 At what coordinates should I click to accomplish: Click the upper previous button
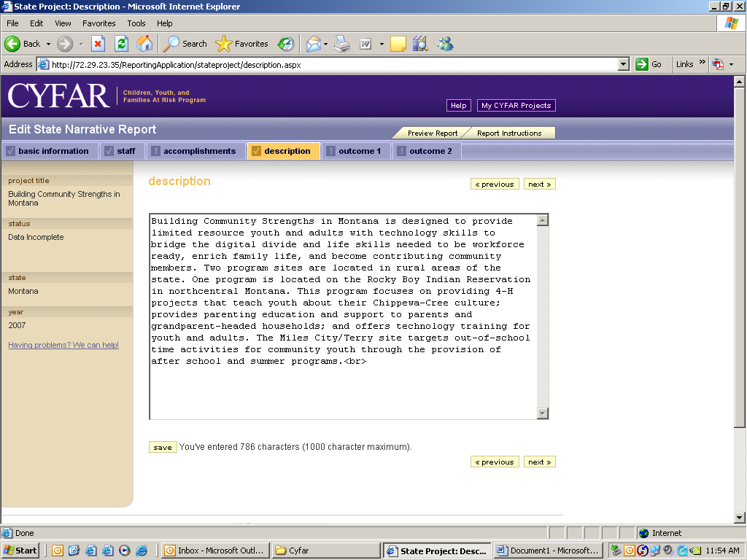tap(495, 184)
